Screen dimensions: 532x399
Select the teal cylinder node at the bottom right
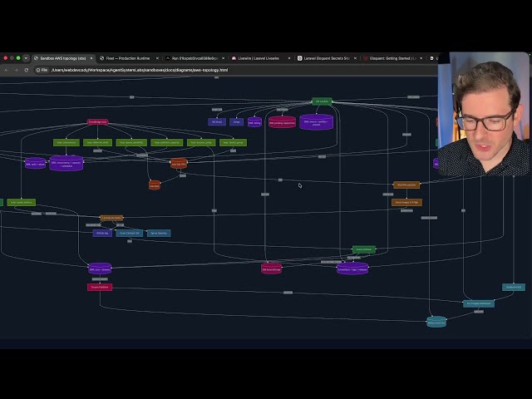pyautogui.click(x=436, y=322)
